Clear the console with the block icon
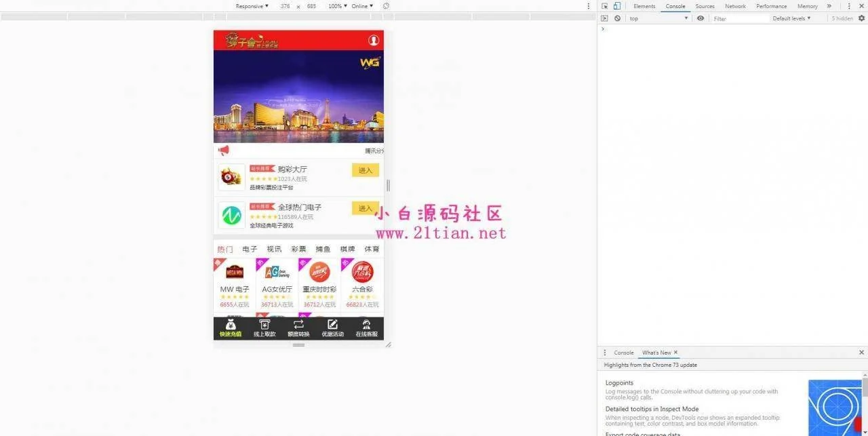Viewport: 868px width, 436px height. [617, 18]
